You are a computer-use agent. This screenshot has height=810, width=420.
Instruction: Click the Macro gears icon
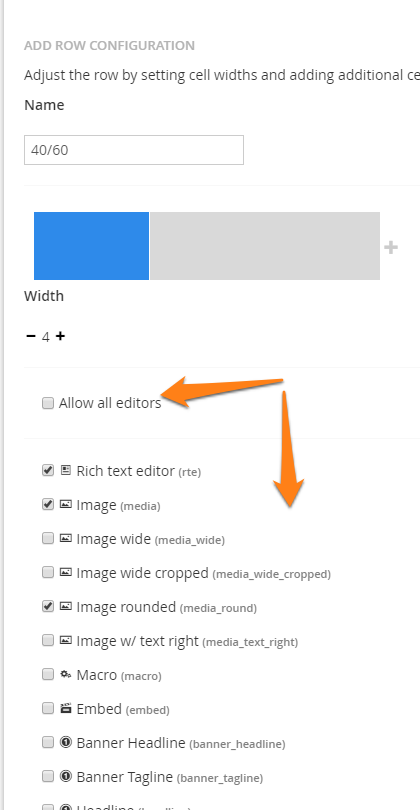[x=66, y=674]
